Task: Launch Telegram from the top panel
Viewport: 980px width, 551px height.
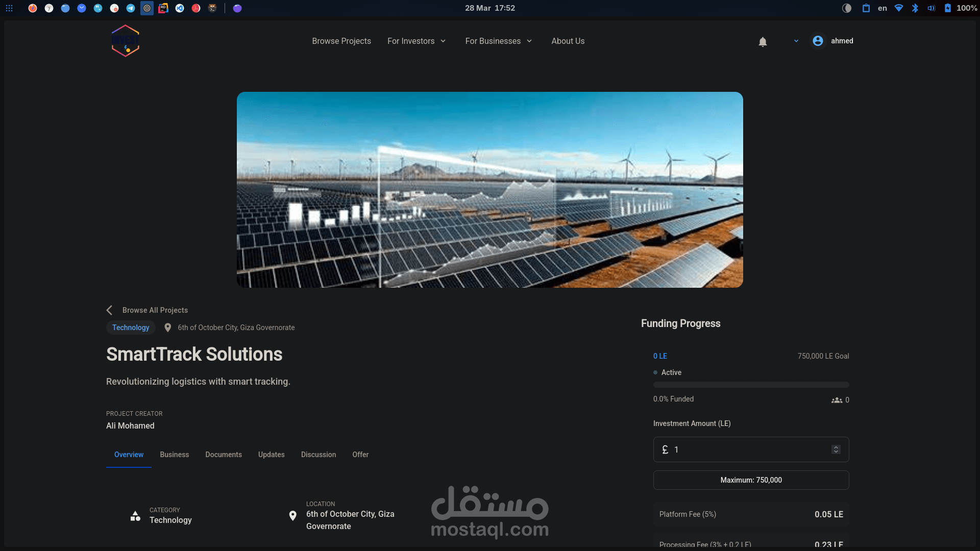Action: click(x=131, y=8)
